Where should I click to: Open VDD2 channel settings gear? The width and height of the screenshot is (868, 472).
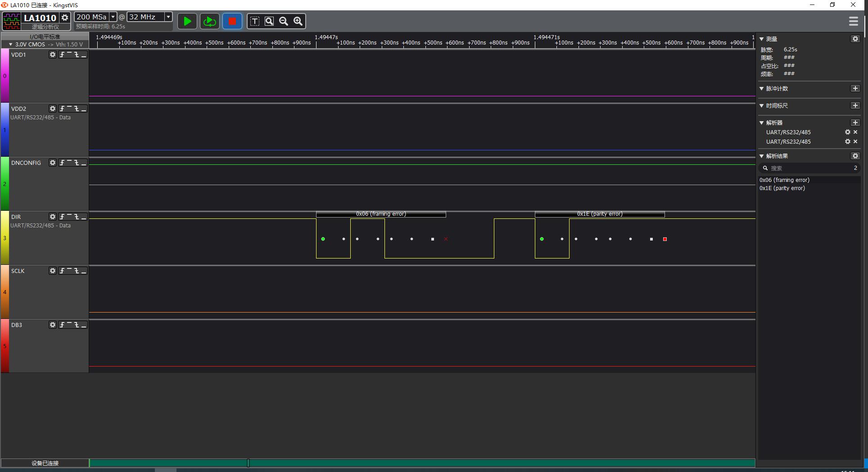click(x=53, y=109)
